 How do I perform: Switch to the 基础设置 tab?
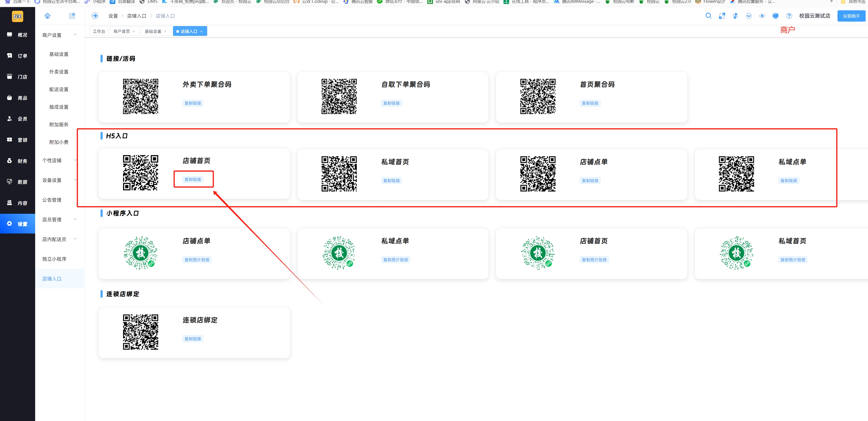(x=153, y=31)
